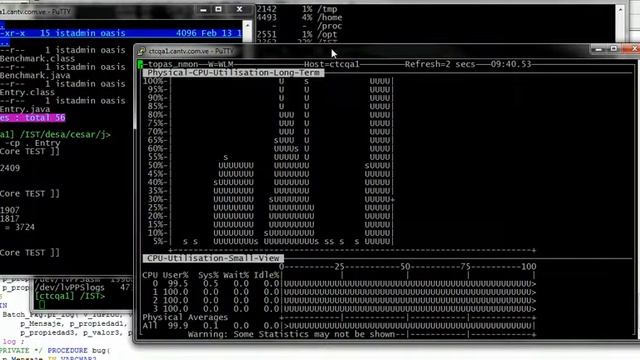Click Benchmark.class in left terminal

pyautogui.click(x=38, y=59)
